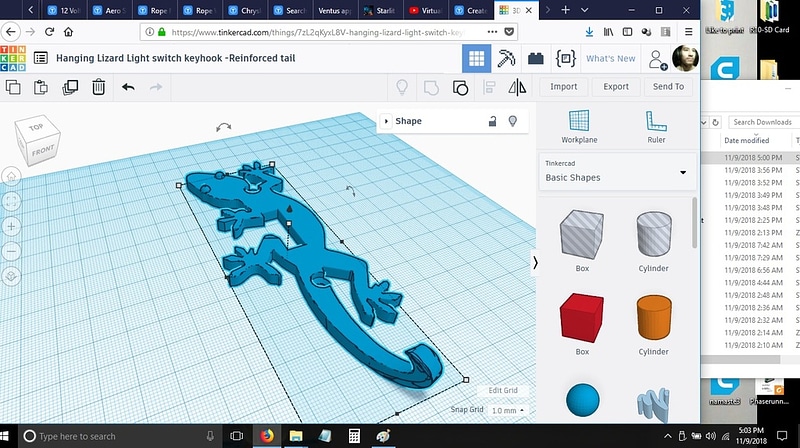Open the Shape Generators braces icon
This screenshot has width=800, height=448.
click(x=566, y=58)
